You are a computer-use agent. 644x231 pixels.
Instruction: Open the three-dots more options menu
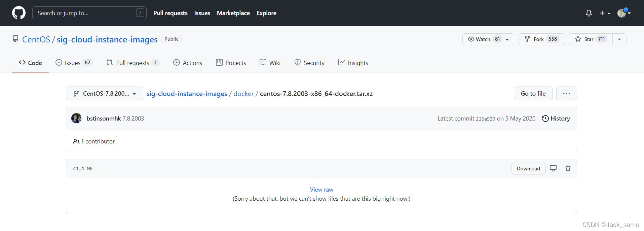pyautogui.click(x=566, y=93)
